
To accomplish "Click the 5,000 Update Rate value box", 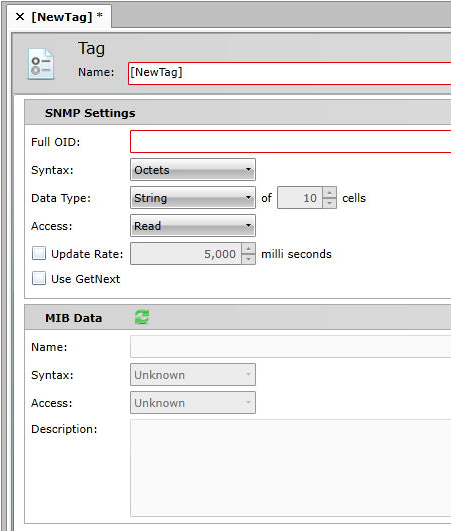I will point(186,254).
